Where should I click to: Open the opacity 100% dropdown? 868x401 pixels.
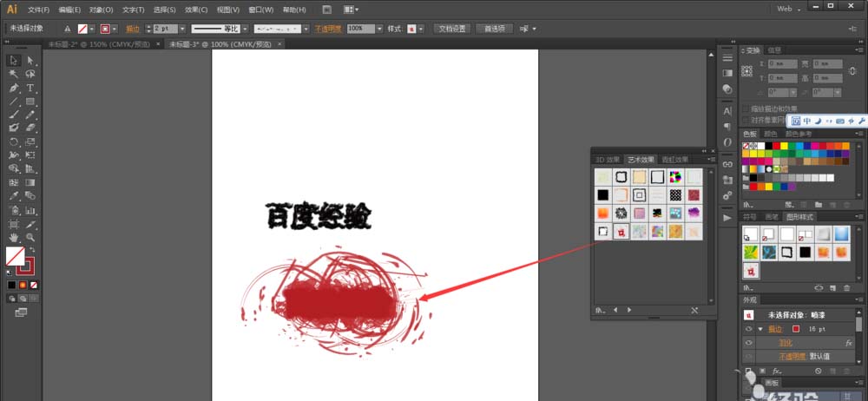pyautogui.click(x=380, y=29)
